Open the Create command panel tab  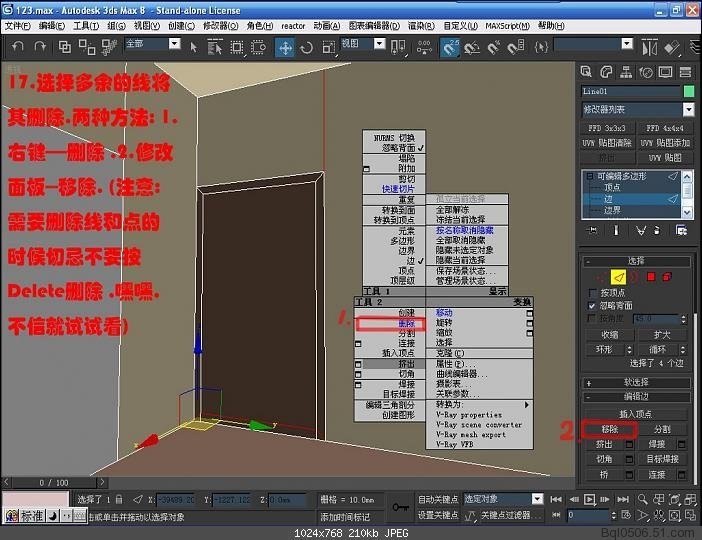[586, 72]
